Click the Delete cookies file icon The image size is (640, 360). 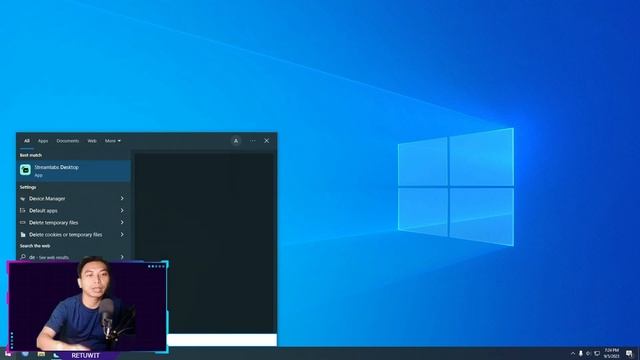coord(23,235)
